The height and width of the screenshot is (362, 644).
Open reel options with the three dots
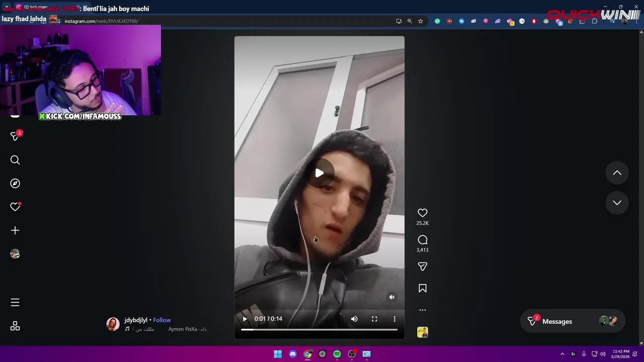pyautogui.click(x=423, y=310)
